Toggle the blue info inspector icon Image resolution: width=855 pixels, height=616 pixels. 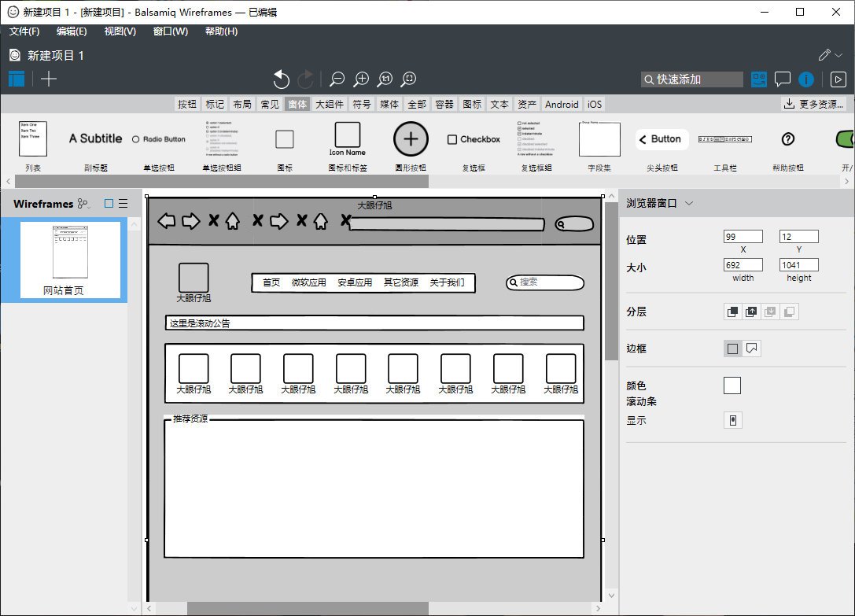[x=806, y=79]
